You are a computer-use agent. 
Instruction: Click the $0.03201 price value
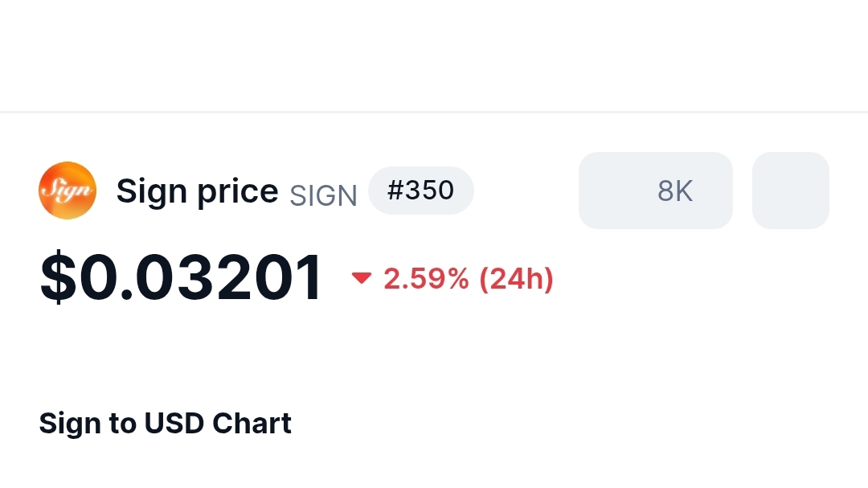182,278
